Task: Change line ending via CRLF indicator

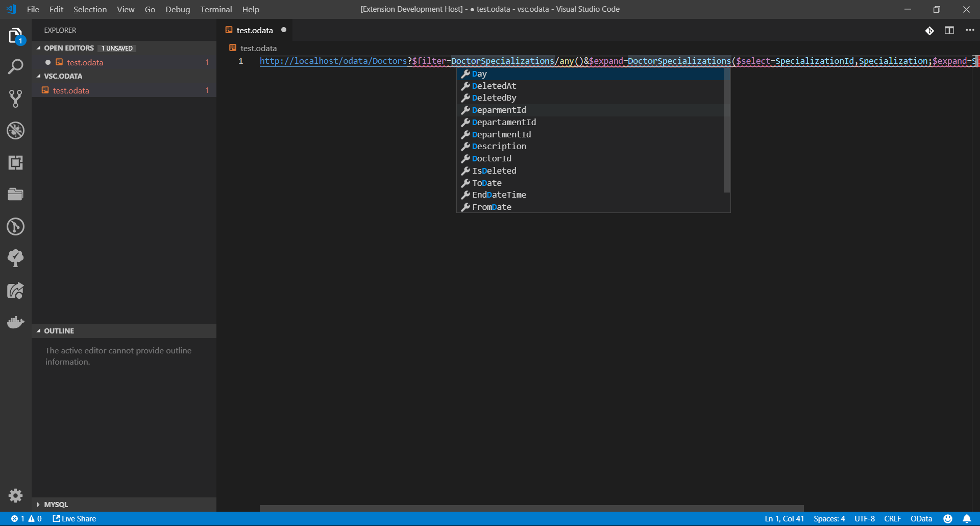Action: pos(892,518)
